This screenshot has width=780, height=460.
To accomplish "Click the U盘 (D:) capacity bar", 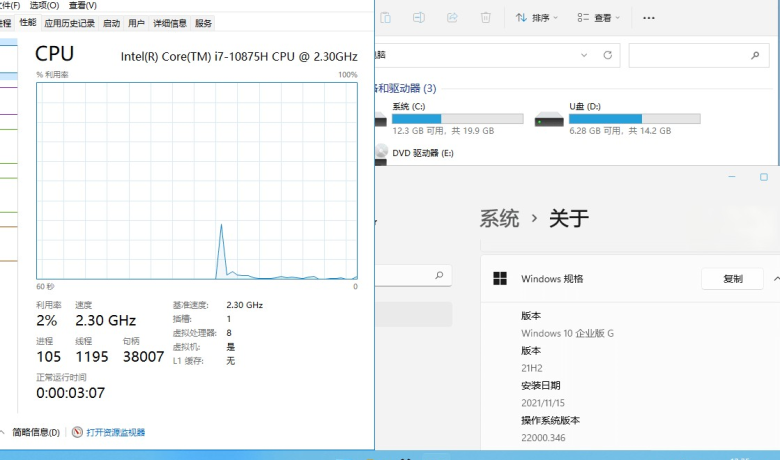I will 635,119.
